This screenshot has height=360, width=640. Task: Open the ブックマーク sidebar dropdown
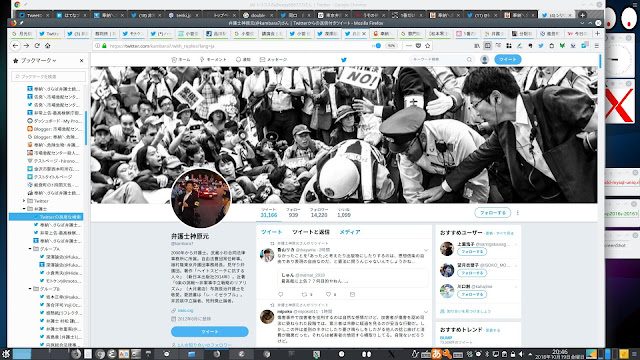point(38,60)
